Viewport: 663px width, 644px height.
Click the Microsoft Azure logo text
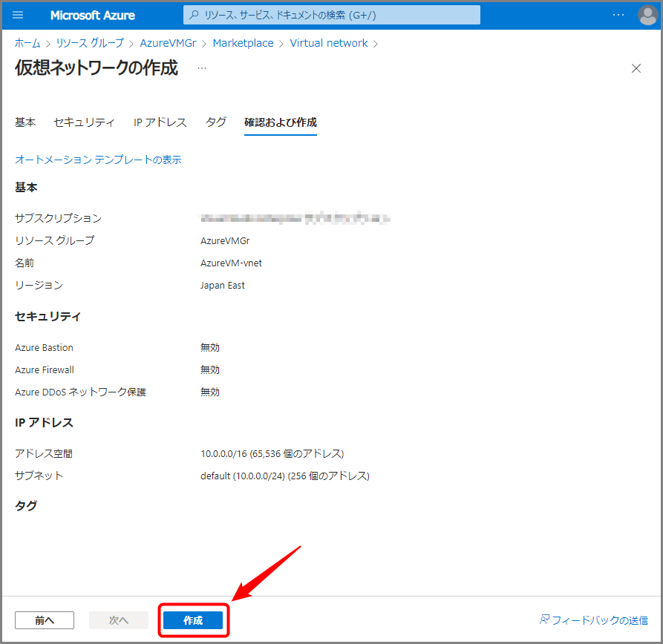[93, 16]
